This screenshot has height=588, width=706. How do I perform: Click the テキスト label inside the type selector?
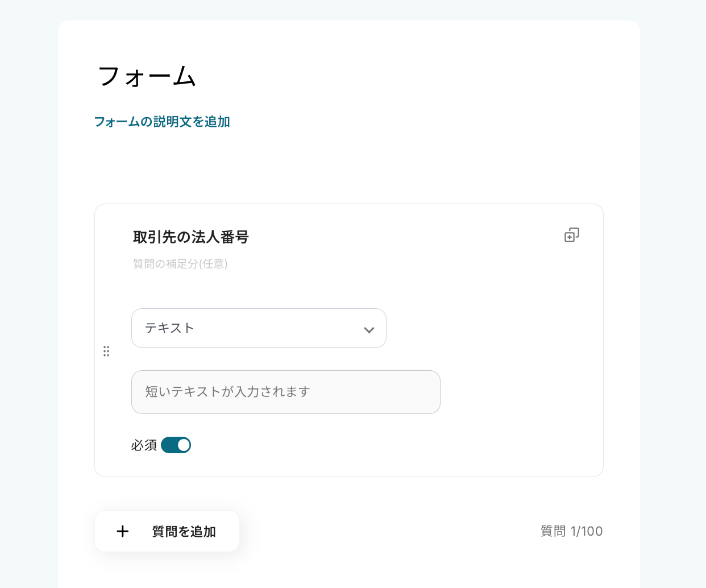[169, 328]
